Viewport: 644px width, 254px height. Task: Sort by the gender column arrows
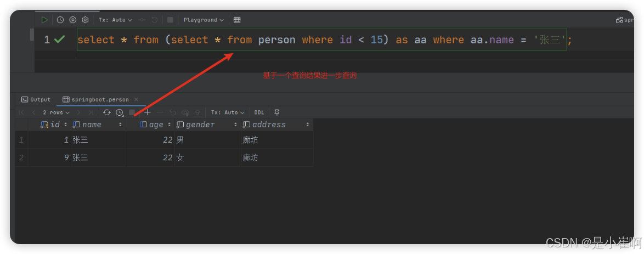tap(236, 125)
